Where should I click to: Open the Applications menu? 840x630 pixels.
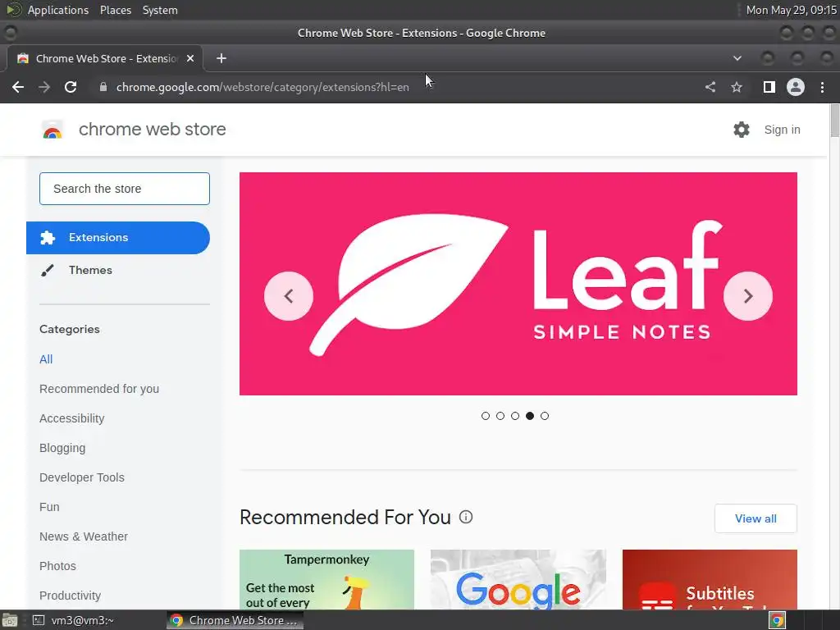coord(58,10)
